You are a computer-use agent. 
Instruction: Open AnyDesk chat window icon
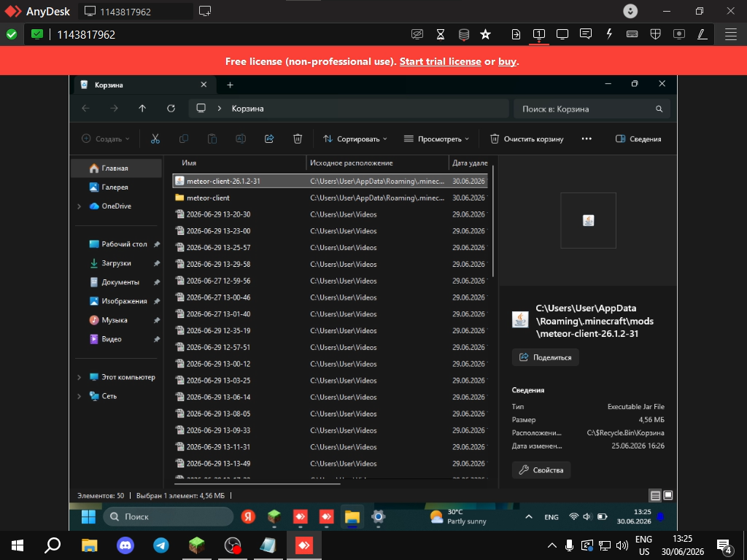586,34
